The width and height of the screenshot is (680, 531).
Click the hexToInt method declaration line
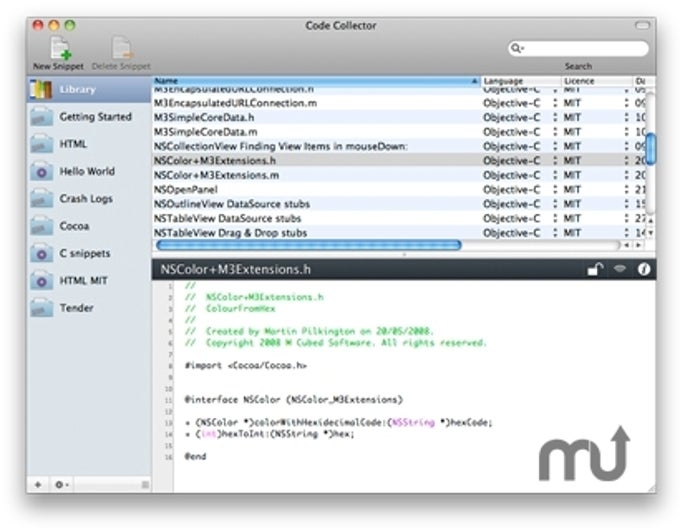tap(269, 434)
